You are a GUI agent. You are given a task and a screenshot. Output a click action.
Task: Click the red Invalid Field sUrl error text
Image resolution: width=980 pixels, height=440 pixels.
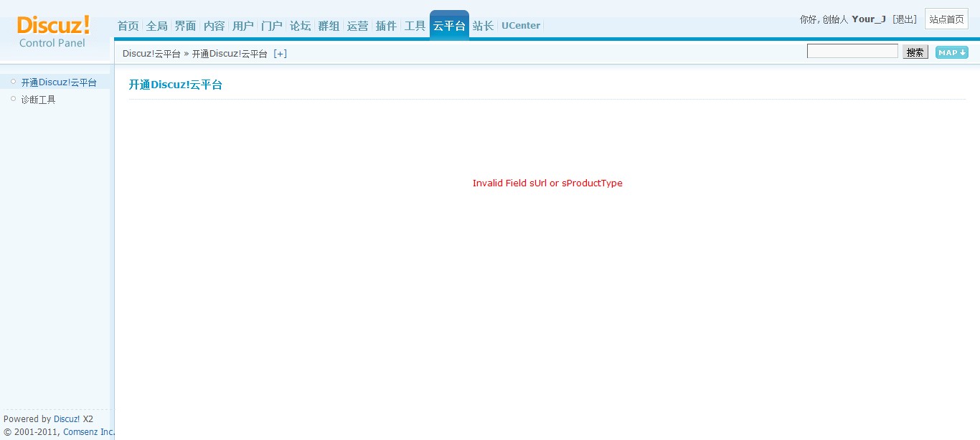[x=547, y=183]
